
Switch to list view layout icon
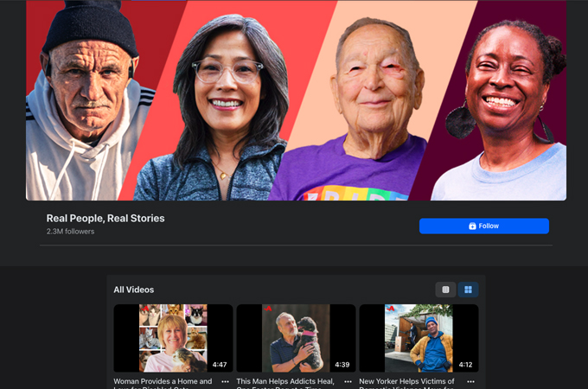click(x=445, y=290)
